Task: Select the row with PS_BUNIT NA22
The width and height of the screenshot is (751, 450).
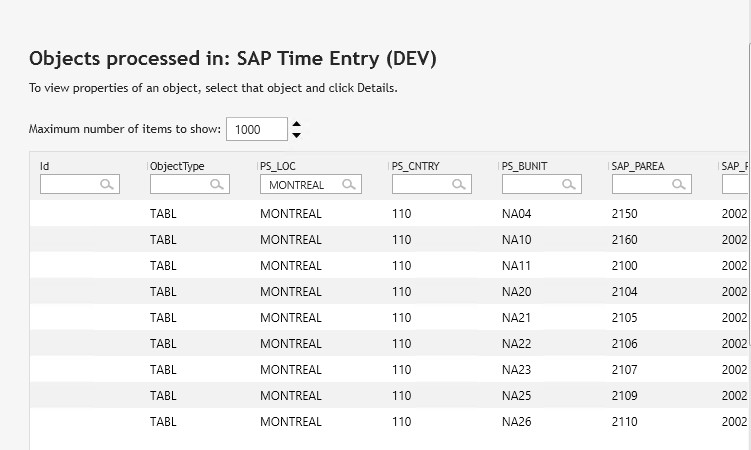Action: pyautogui.click(x=388, y=343)
